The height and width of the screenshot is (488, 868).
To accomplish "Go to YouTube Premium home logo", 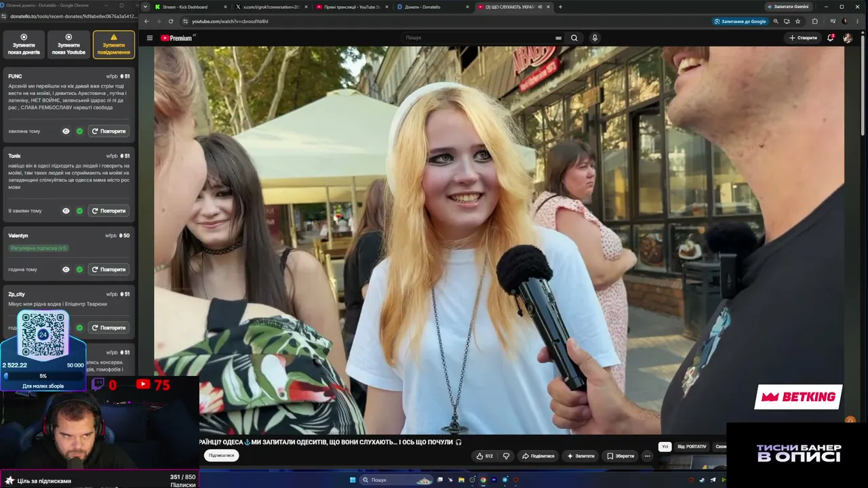I will point(177,38).
